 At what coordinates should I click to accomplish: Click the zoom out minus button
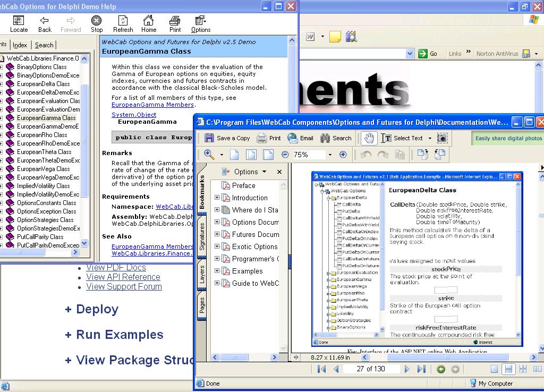tap(285, 155)
